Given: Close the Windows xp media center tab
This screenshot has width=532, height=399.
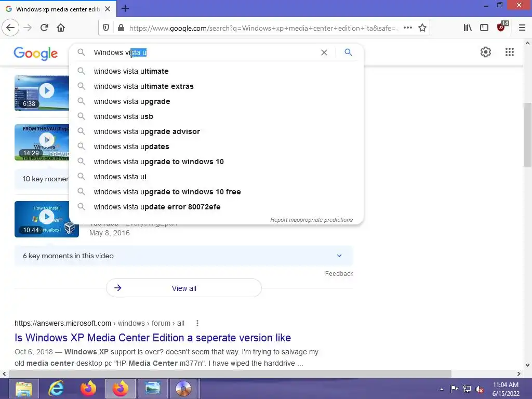Looking at the screenshot, I should coord(108,9).
